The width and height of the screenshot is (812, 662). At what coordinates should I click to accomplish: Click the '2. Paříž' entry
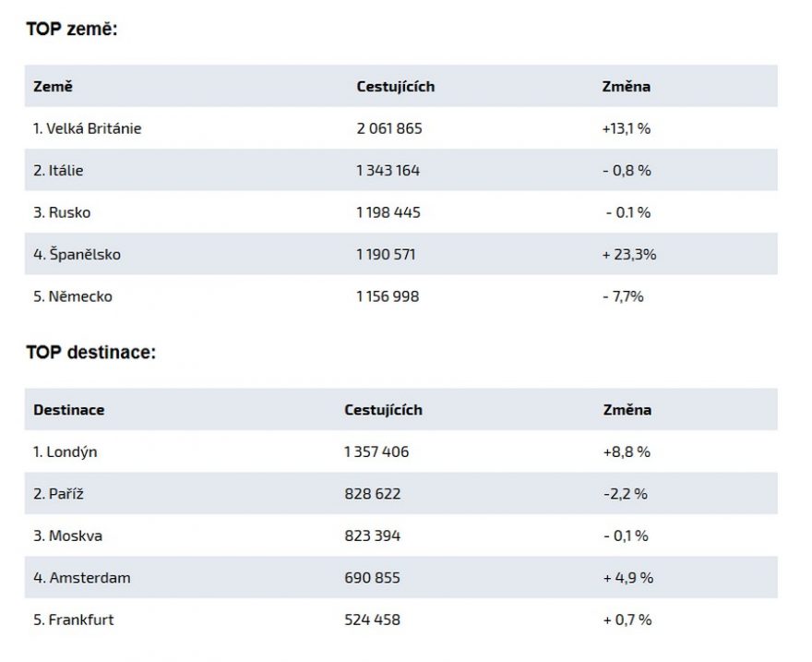(x=59, y=494)
